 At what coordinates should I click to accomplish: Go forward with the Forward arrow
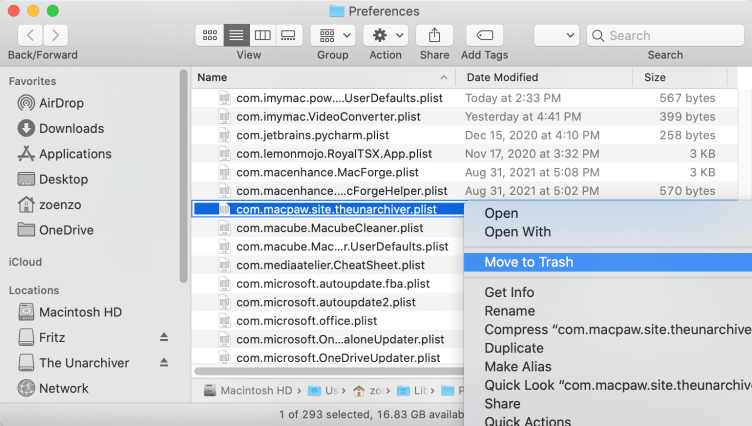(x=56, y=35)
